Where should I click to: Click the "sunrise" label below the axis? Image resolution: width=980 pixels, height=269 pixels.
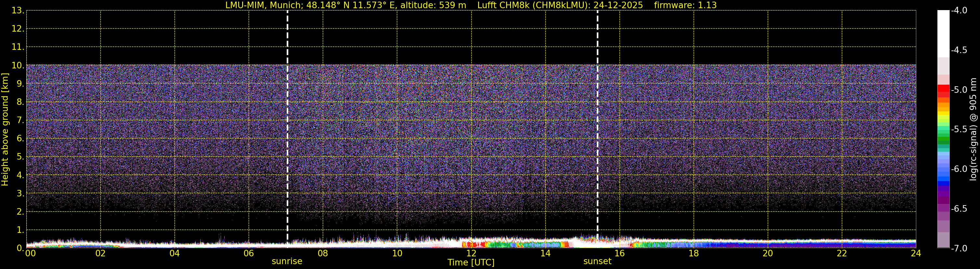[287, 262]
